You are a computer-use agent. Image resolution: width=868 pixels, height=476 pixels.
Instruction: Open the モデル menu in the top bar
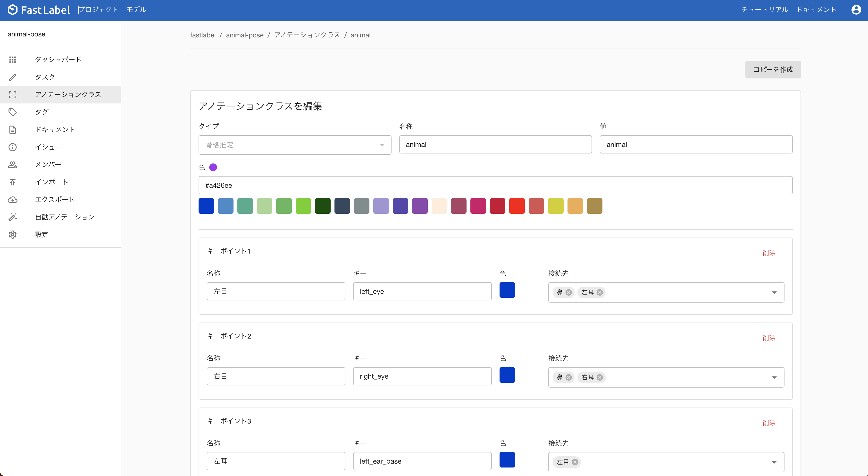(x=136, y=10)
